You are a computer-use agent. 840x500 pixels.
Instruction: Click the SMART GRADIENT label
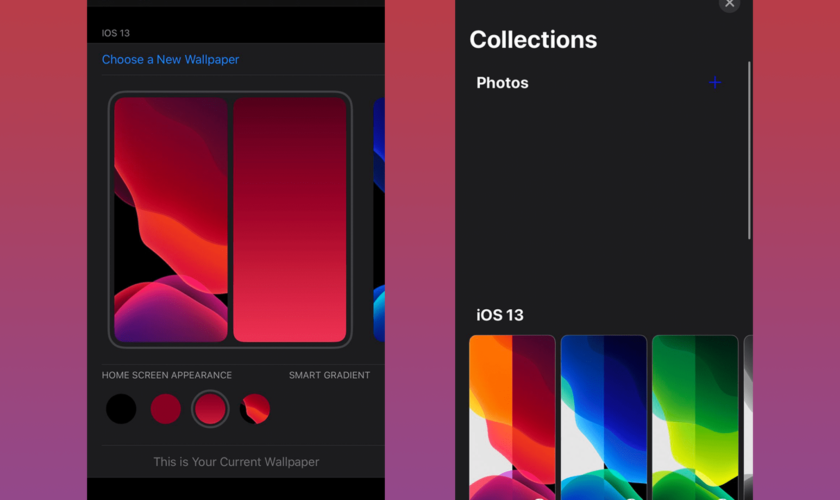pos(329,375)
